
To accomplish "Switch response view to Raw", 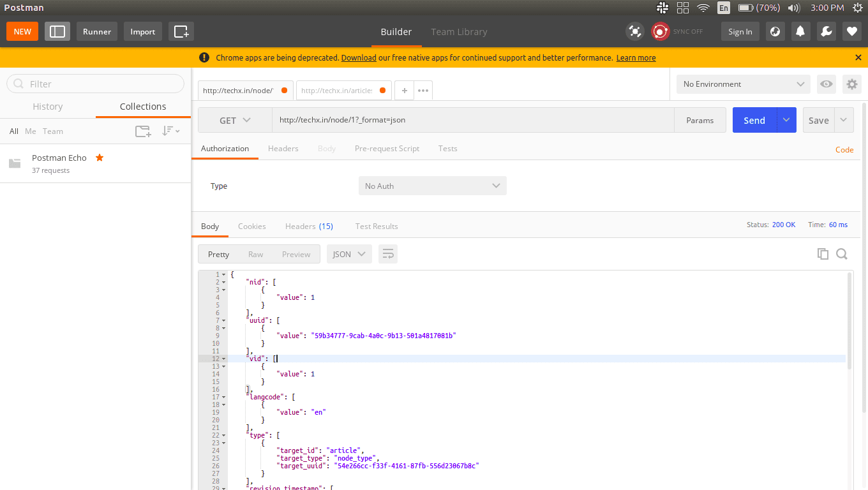I will click(255, 254).
